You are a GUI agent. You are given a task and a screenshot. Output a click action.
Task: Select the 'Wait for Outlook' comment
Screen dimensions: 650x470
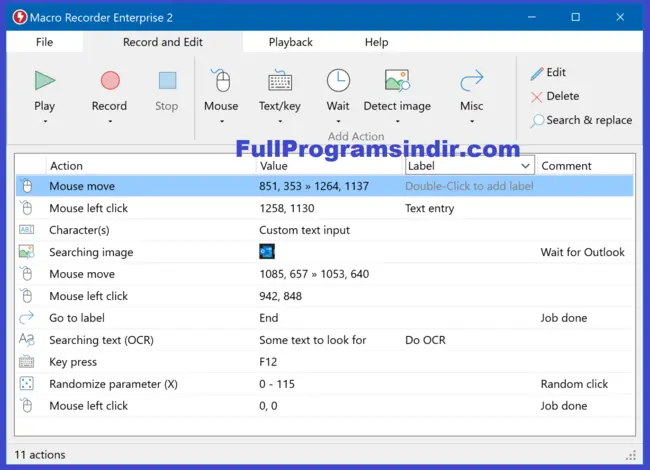[582, 252]
